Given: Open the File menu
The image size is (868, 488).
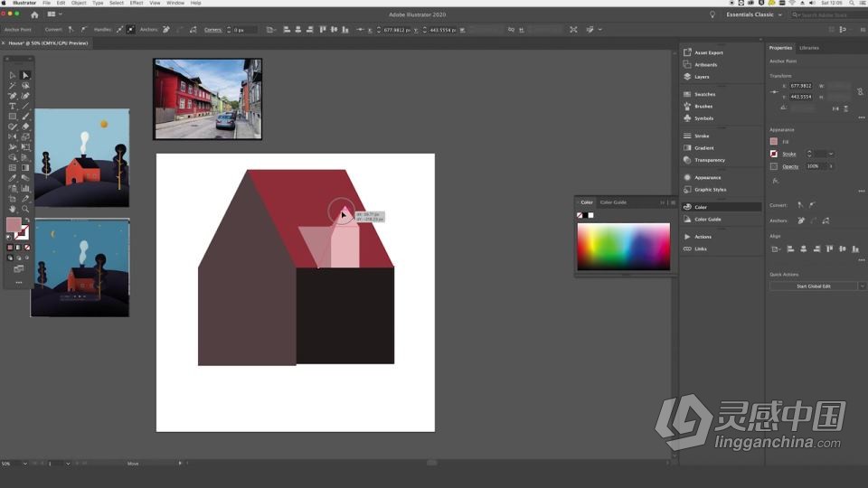Looking at the screenshot, I should tap(46, 3).
